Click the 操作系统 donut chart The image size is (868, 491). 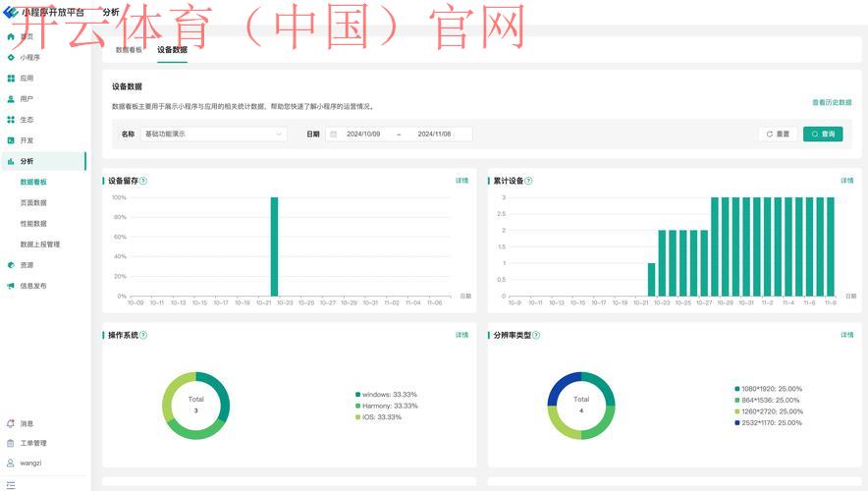pyautogui.click(x=196, y=406)
